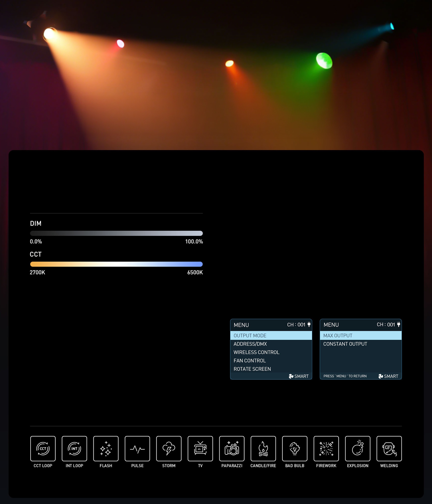Screen dimensions: 432x504
Task: Click the 6500K CCT label
Action: (x=195, y=272)
